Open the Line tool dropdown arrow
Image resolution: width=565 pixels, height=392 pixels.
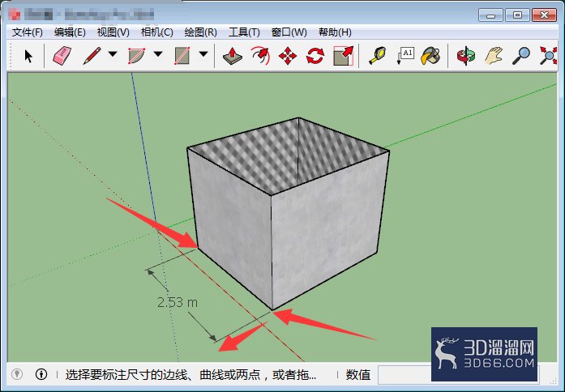point(113,54)
